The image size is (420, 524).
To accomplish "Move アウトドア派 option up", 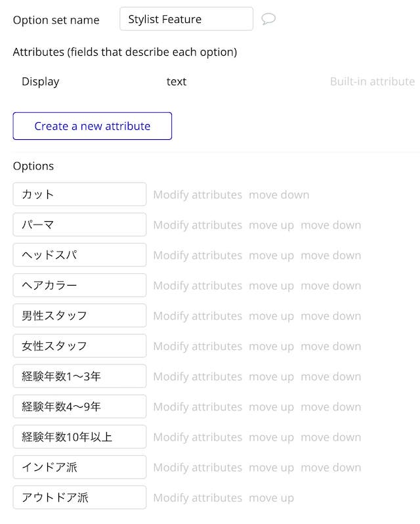I will [x=272, y=498].
